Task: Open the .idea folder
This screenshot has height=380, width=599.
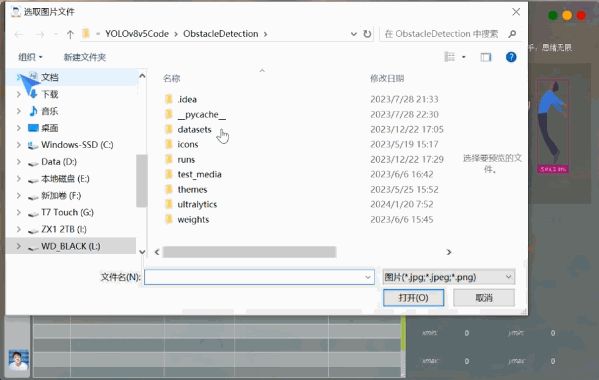Action: click(187, 100)
